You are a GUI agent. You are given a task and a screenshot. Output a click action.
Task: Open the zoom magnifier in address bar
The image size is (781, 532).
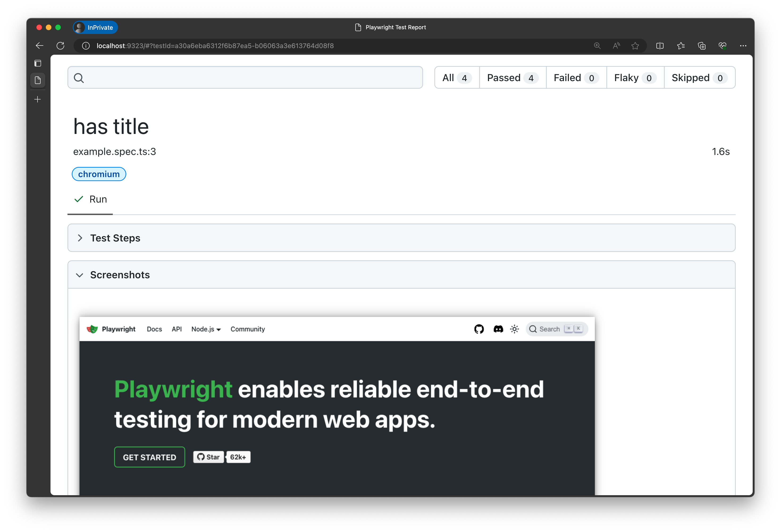[x=597, y=46]
